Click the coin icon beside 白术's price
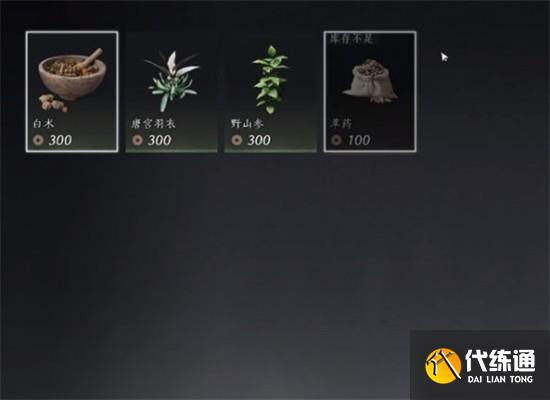This screenshot has height=400, width=550. tap(38, 140)
